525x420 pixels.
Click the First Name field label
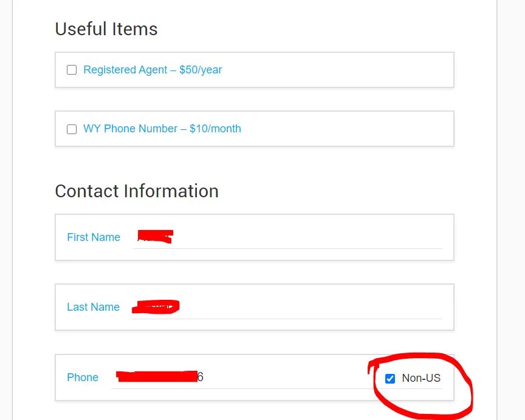click(94, 237)
